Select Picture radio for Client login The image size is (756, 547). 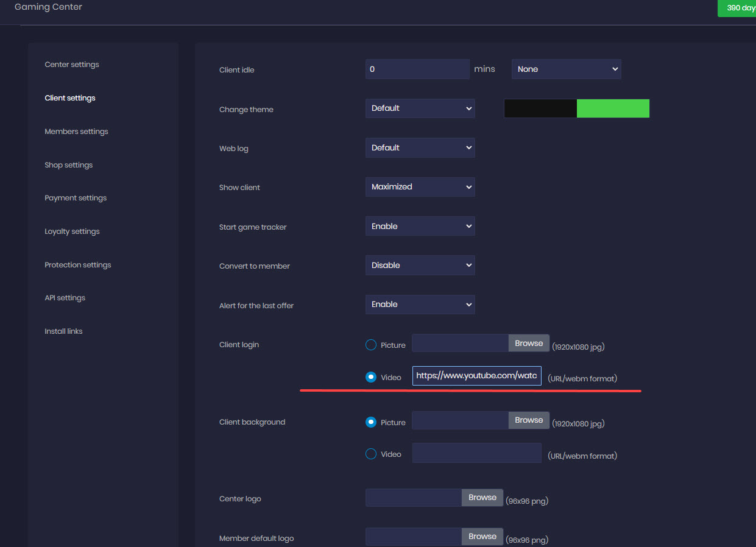point(371,345)
